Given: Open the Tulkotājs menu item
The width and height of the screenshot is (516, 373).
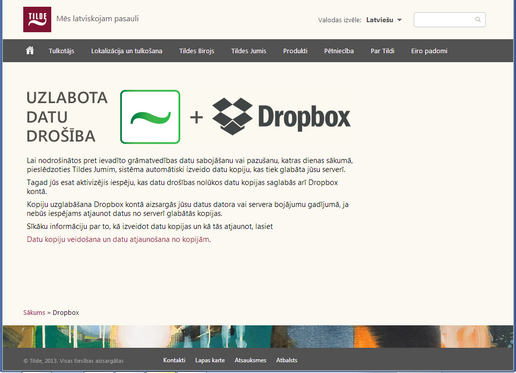Looking at the screenshot, I should pos(61,51).
